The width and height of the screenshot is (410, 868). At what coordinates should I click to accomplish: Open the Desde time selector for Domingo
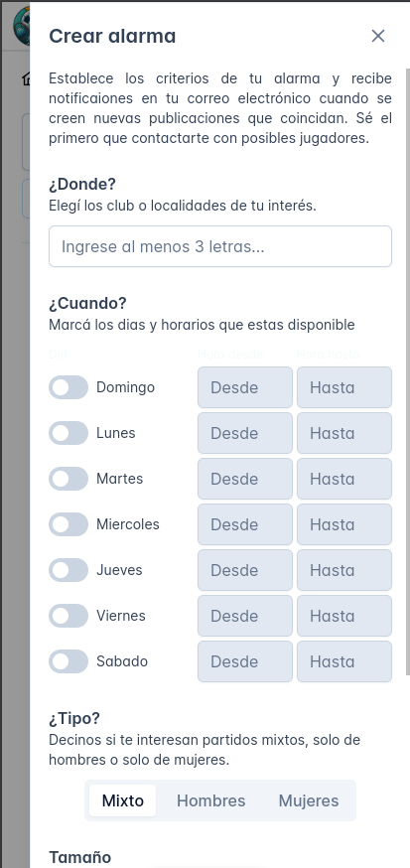click(245, 387)
